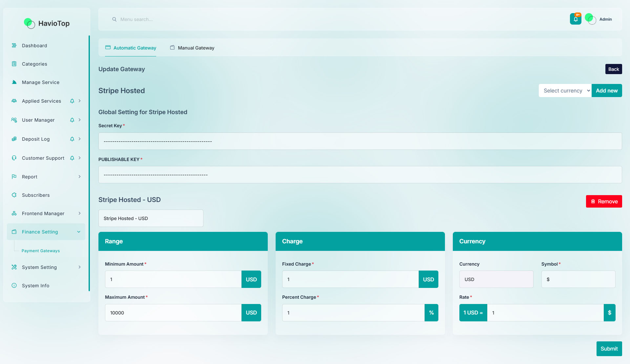Viewport: 630px width, 364px height.
Task: Click the red Remove button
Action: tap(604, 201)
